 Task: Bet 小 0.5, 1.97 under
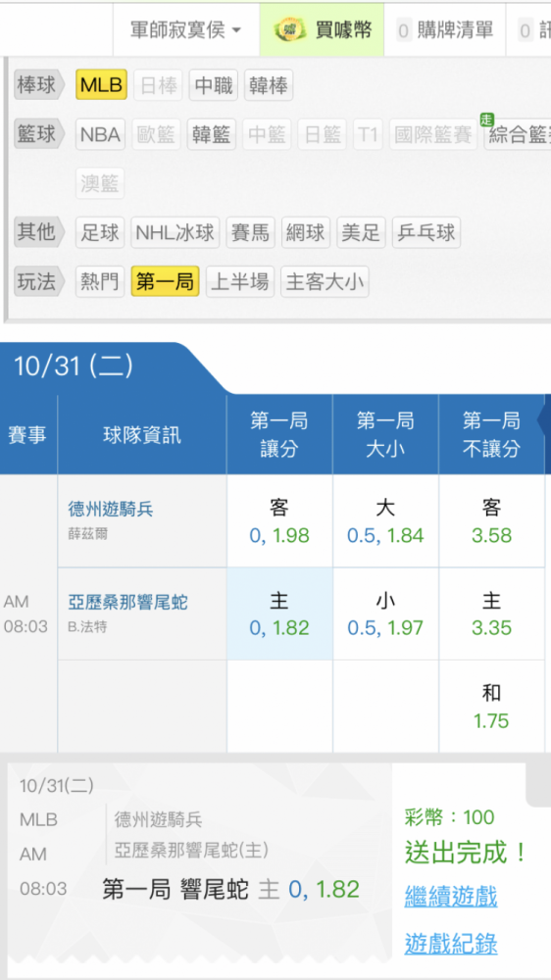(385, 613)
